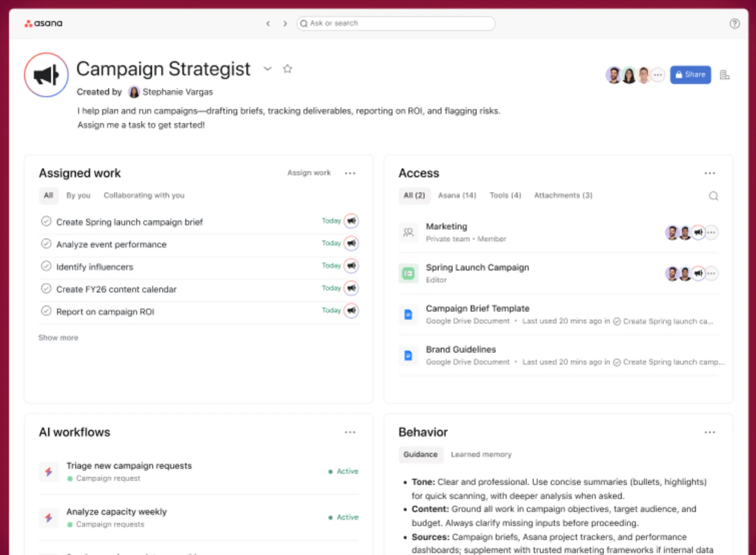The image size is (756, 555).
Task: Open Behavior panel more options menu
Action: tap(710, 432)
